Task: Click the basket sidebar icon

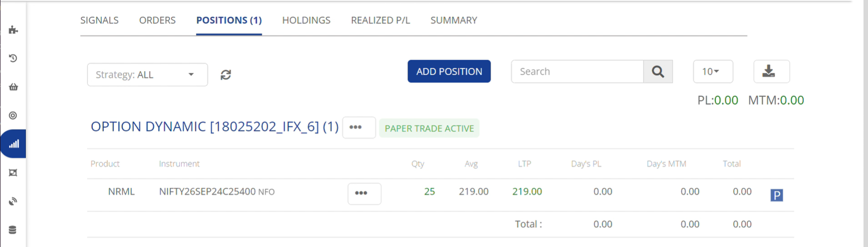Action: tap(13, 87)
